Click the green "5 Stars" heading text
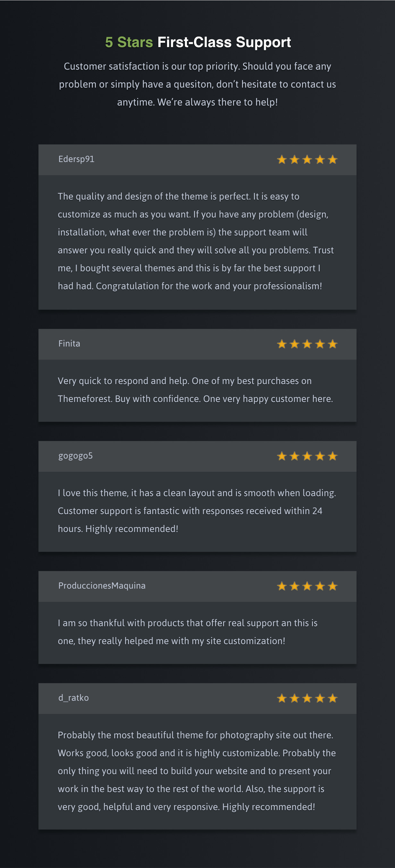 (129, 43)
